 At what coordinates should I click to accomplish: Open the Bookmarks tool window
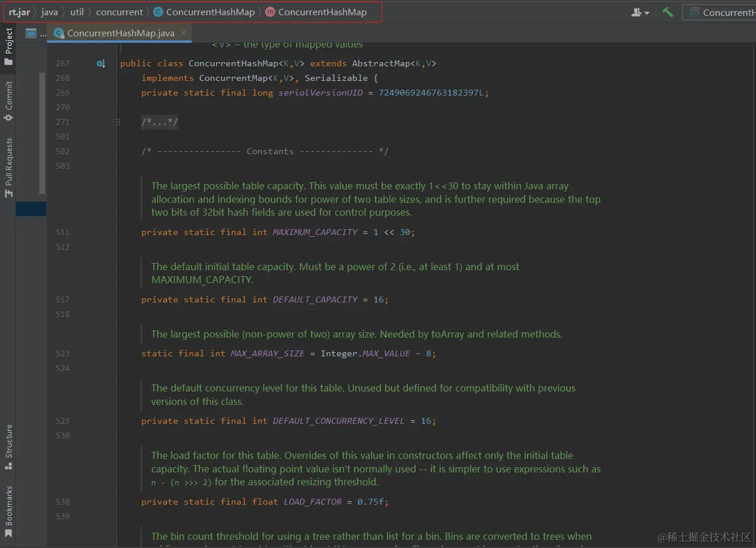(x=8, y=512)
